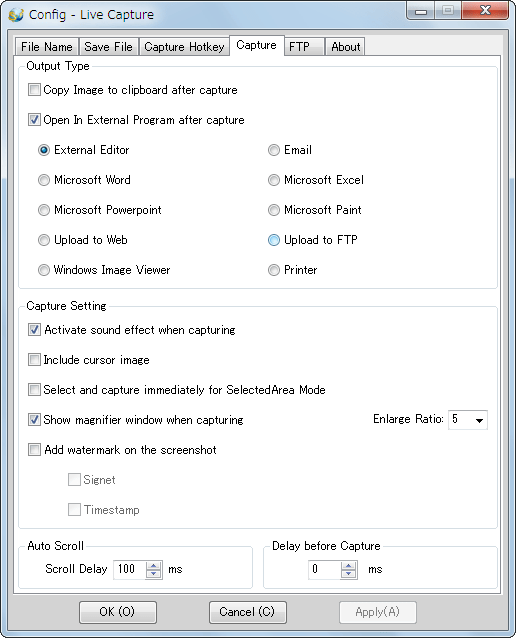Image resolution: width=516 pixels, height=638 pixels.
Task: Switch to the Capture Hotkey tab
Action: click(184, 47)
